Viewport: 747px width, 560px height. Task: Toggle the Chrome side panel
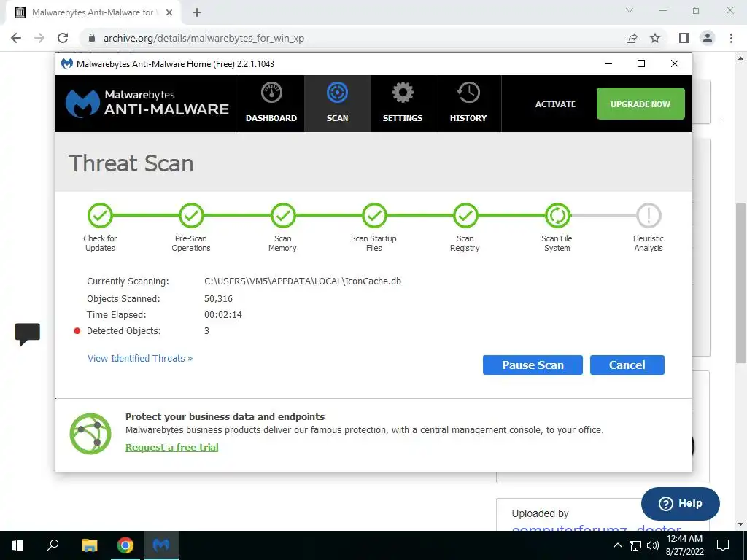pyautogui.click(x=684, y=38)
